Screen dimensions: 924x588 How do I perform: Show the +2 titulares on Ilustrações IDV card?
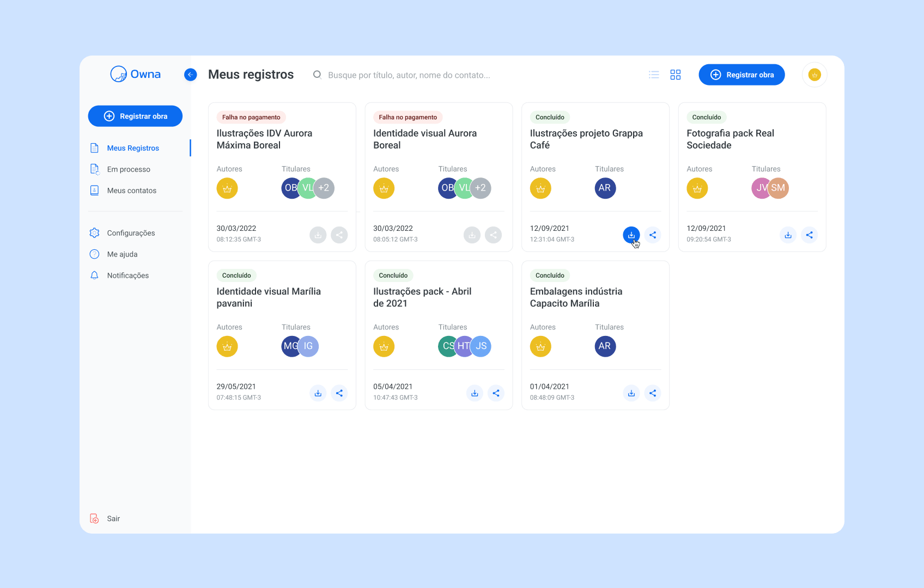click(324, 188)
